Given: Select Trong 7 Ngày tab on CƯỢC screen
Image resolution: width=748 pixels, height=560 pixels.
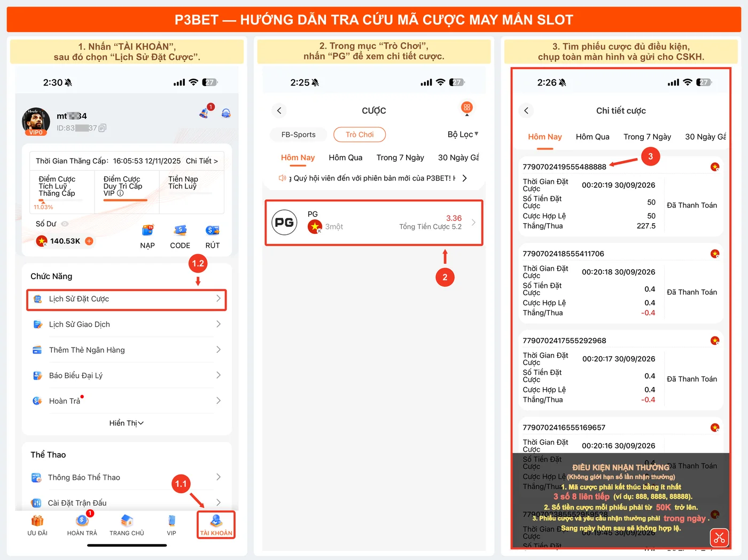Looking at the screenshot, I should pos(400,157).
